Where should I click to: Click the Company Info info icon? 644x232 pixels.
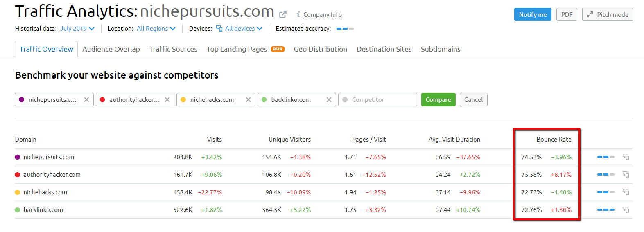click(x=298, y=14)
